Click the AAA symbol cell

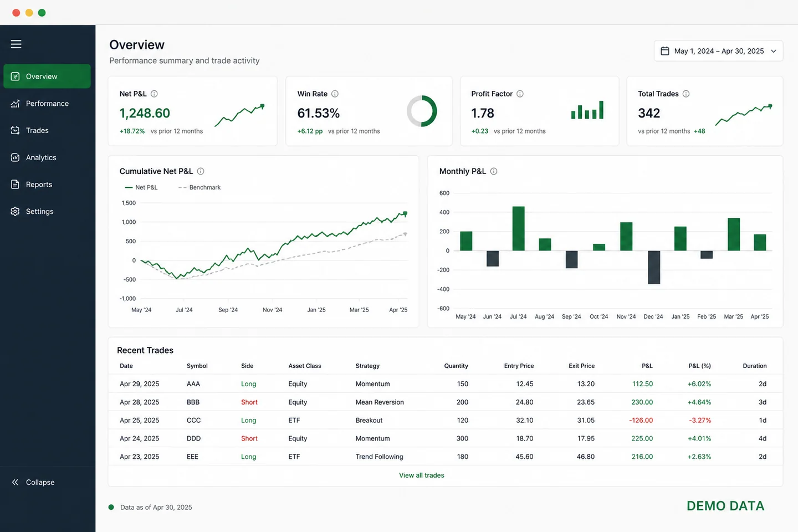point(193,384)
